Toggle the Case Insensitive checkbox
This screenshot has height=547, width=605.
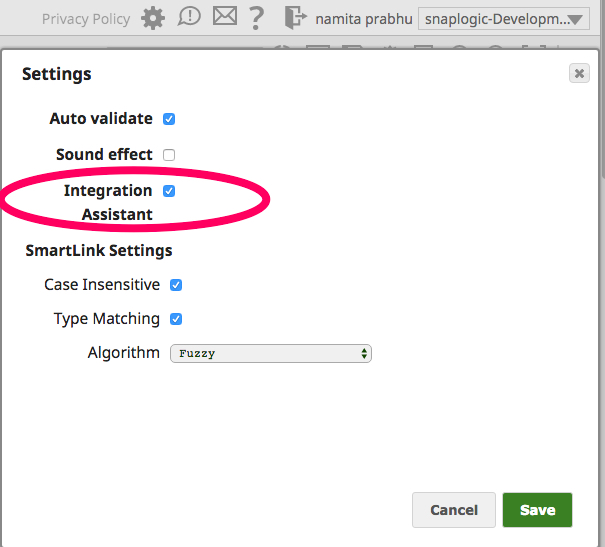176,285
